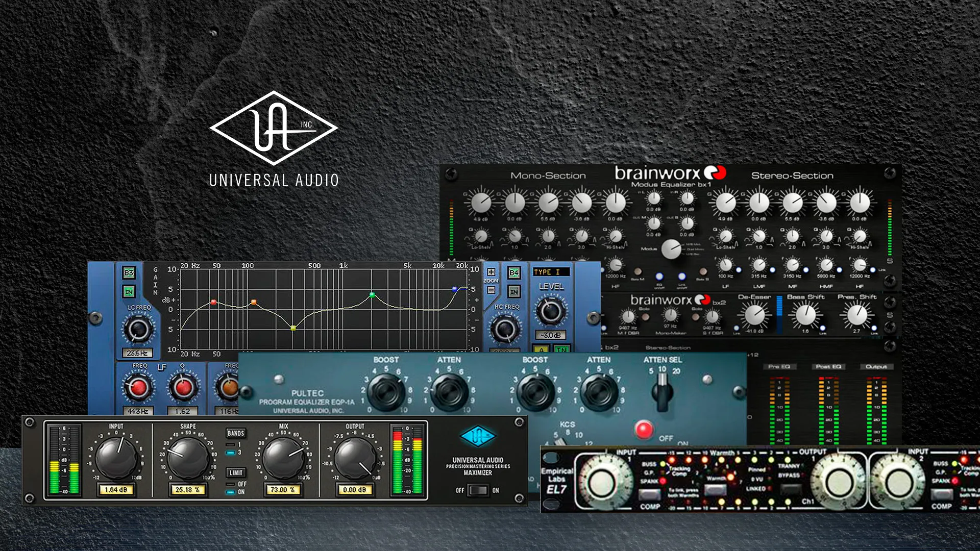Click the ATTEN knob nearest ATTEN SEL switch

click(599, 393)
